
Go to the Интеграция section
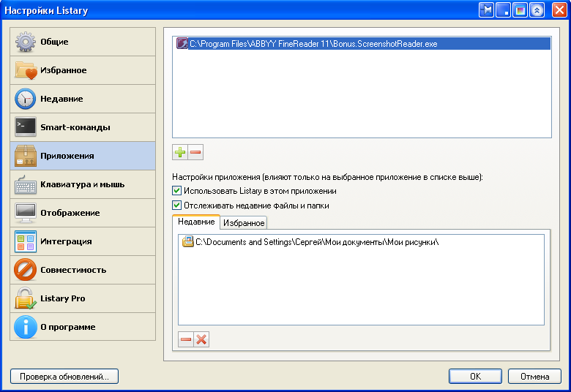[x=83, y=241]
